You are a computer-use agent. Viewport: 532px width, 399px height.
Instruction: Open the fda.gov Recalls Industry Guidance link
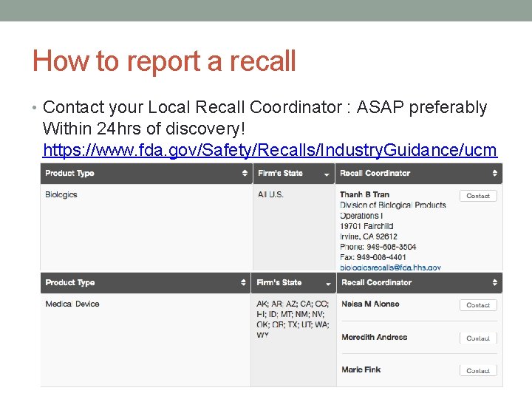(x=270, y=150)
